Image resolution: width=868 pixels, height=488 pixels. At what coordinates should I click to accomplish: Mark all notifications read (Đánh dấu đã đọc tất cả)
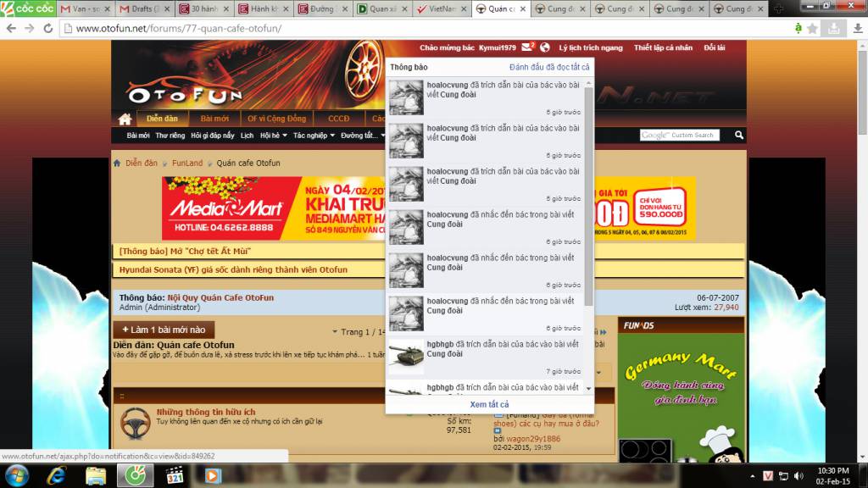click(x=549, y=67)
